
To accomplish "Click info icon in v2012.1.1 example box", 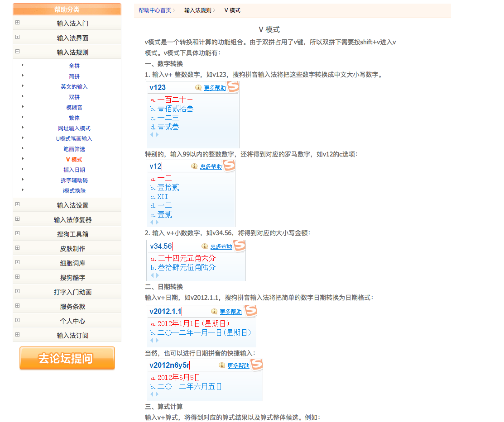I will pyautogui.click(x=214, y=312).
